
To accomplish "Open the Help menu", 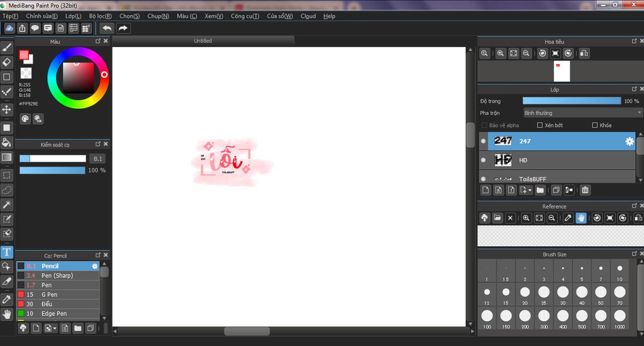I will (x=329, y=16).
